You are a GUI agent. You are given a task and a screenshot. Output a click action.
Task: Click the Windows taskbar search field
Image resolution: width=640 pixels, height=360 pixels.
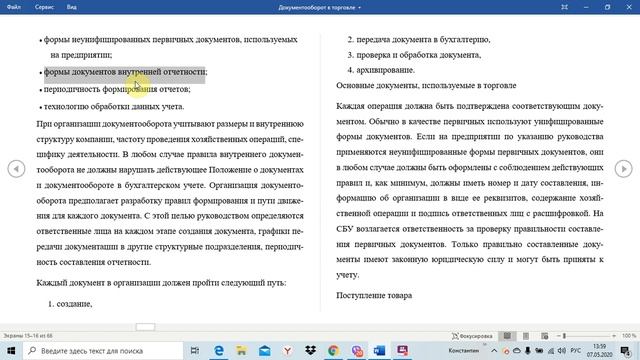click(x=103, y=351)
